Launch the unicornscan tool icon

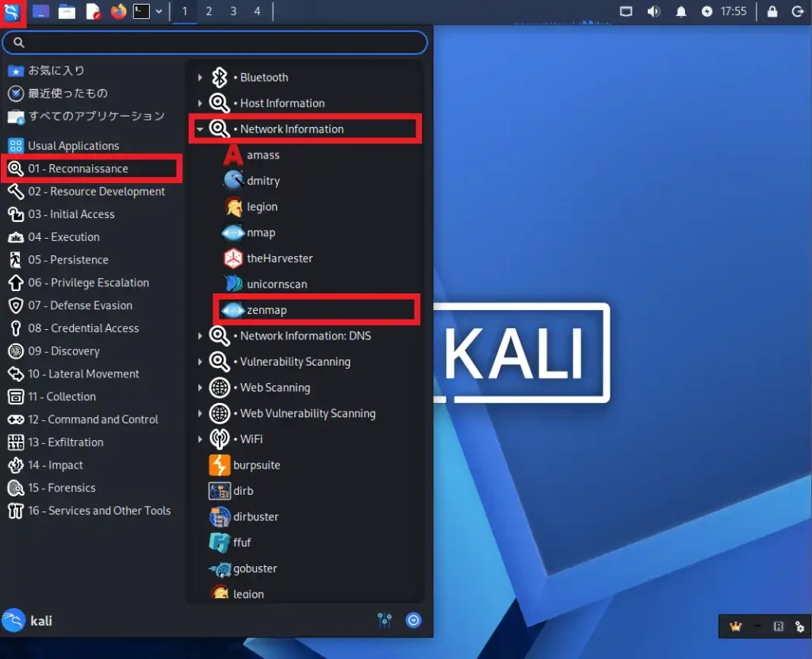(233, 284)
